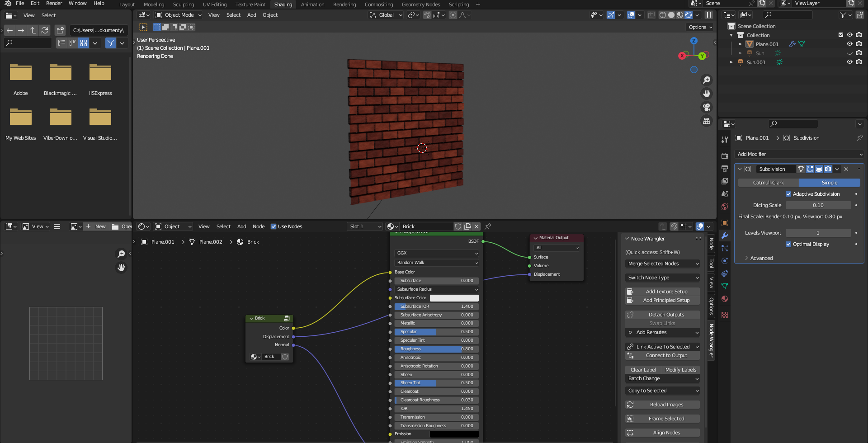Click the zoom magnifier icon in 3D viewport
868x443 pixels.
pos(706,80)
